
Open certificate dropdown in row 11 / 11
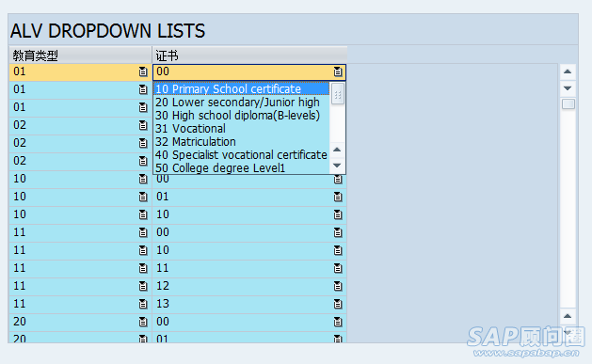click(338, 268)
